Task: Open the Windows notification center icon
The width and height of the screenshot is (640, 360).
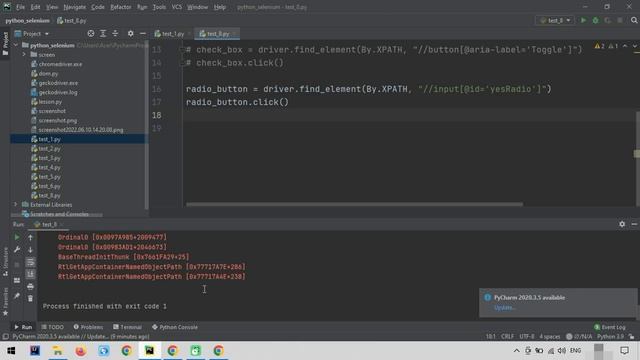Action: 624,351
